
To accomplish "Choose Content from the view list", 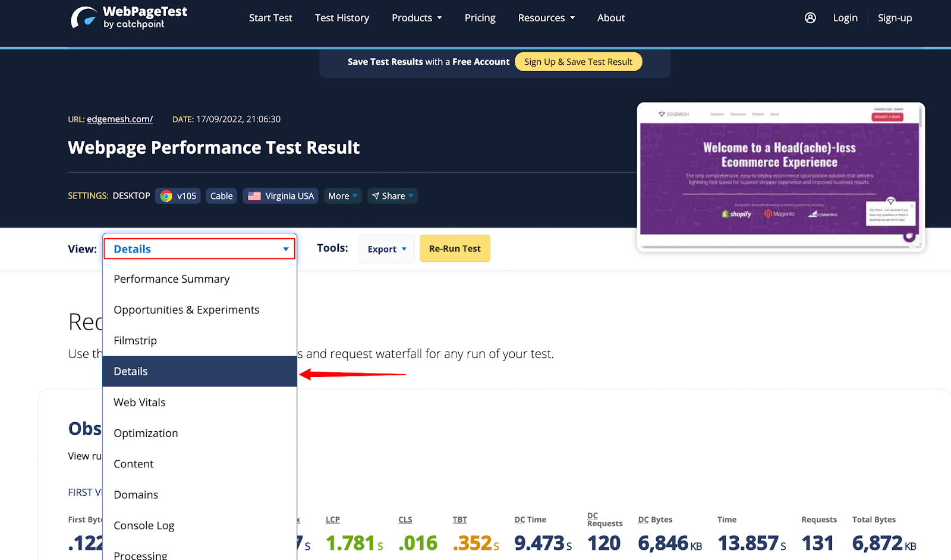I will click(200, 464).
